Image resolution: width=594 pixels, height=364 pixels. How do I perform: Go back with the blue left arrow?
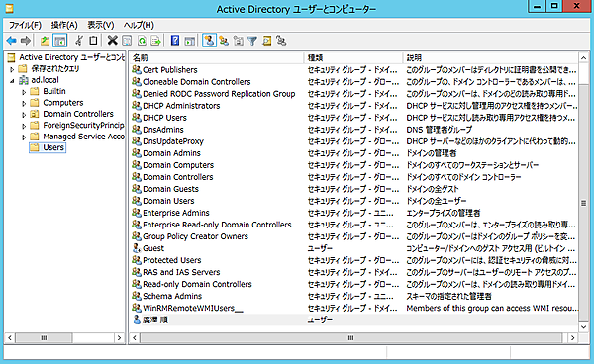[12, 41]
